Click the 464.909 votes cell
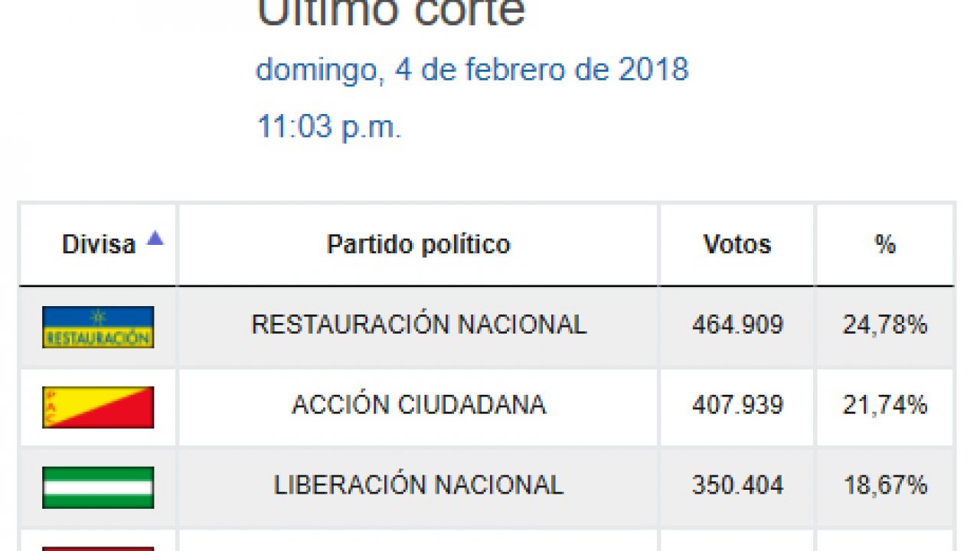The height and width of the screenshot is (551, 980). (737, 324)
